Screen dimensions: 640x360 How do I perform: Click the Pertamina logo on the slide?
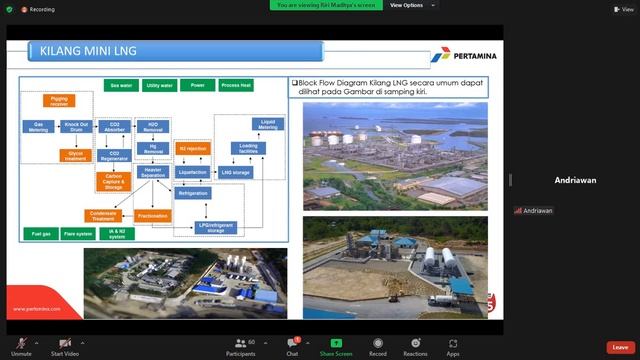[x=464, y=55]
